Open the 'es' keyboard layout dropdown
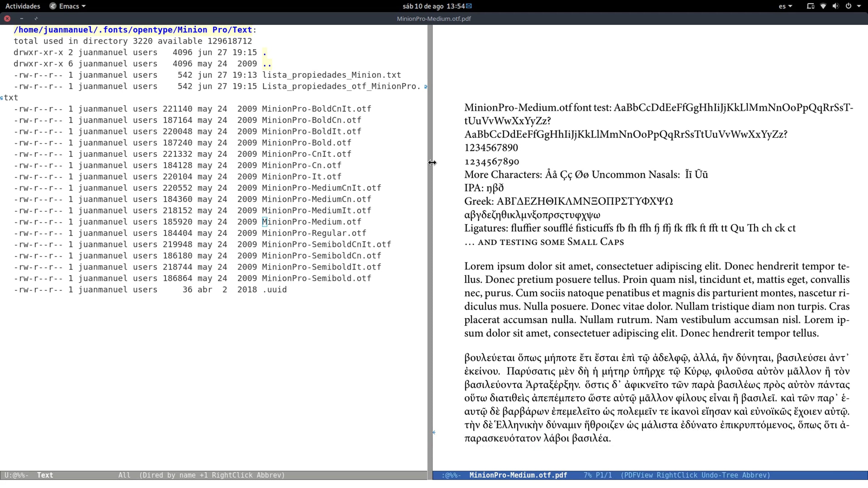Image resolution: width=868 pixels, height=488 pixels. [x=785, y=6]
